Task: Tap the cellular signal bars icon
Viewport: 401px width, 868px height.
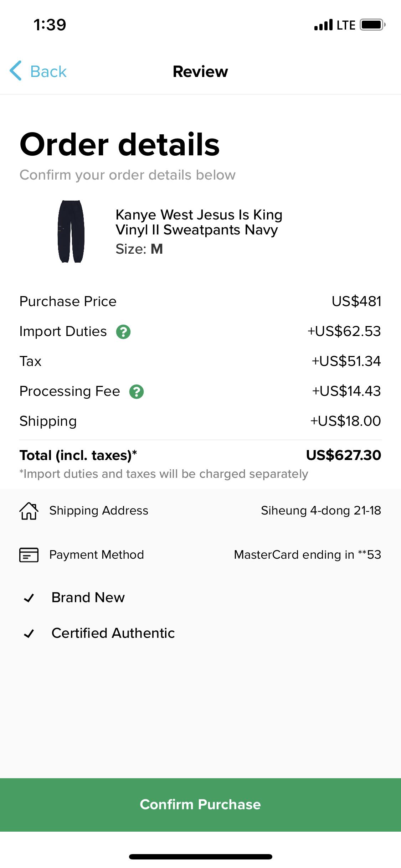Action: [323, 25]
